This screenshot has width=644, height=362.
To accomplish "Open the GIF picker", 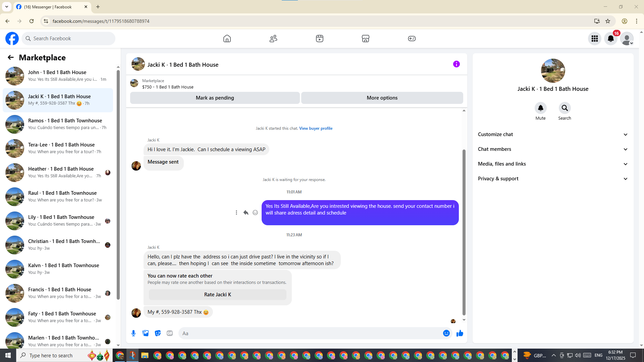I will (170, 333).
